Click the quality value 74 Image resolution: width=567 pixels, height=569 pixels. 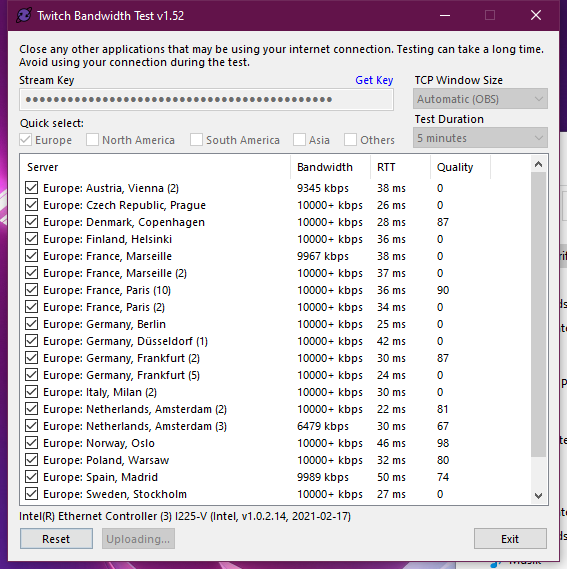point(443,477)
